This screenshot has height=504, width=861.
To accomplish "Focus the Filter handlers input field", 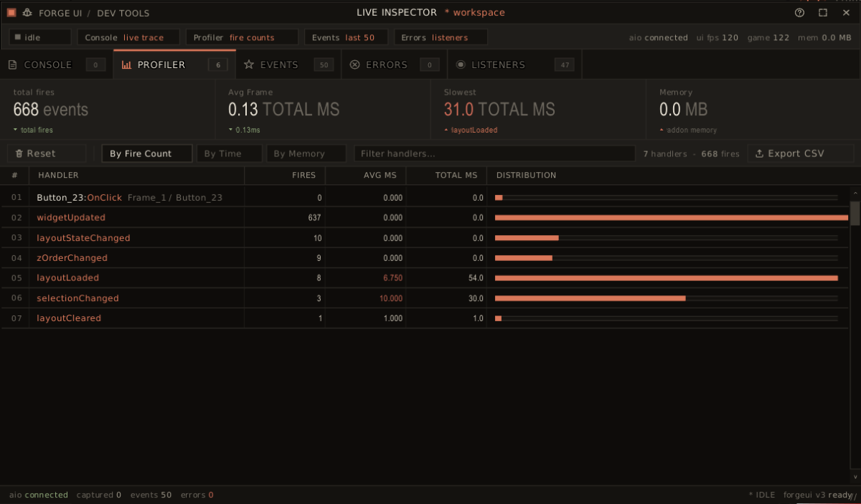I will point(494,153).
